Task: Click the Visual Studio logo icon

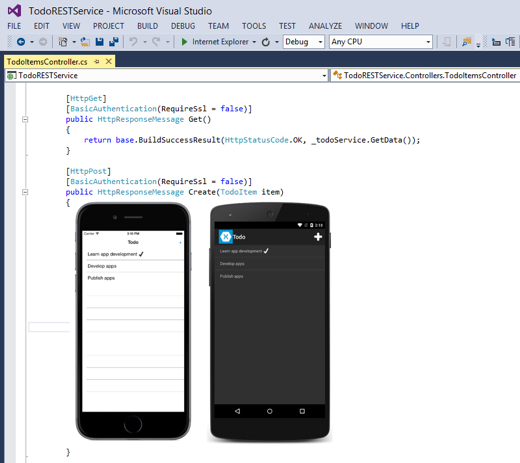Action: [x=15, y=11]
